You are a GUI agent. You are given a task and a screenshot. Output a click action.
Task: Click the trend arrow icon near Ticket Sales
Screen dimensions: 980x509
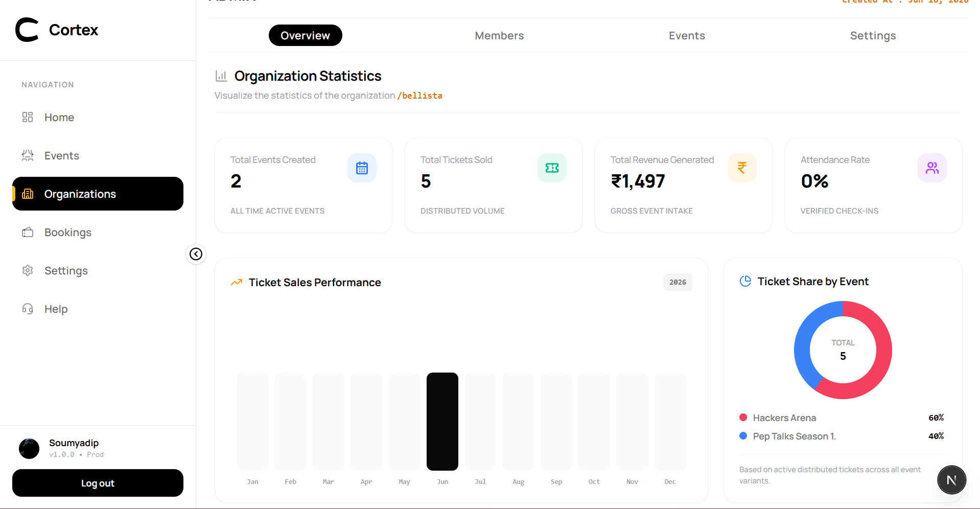pos(237,282)
